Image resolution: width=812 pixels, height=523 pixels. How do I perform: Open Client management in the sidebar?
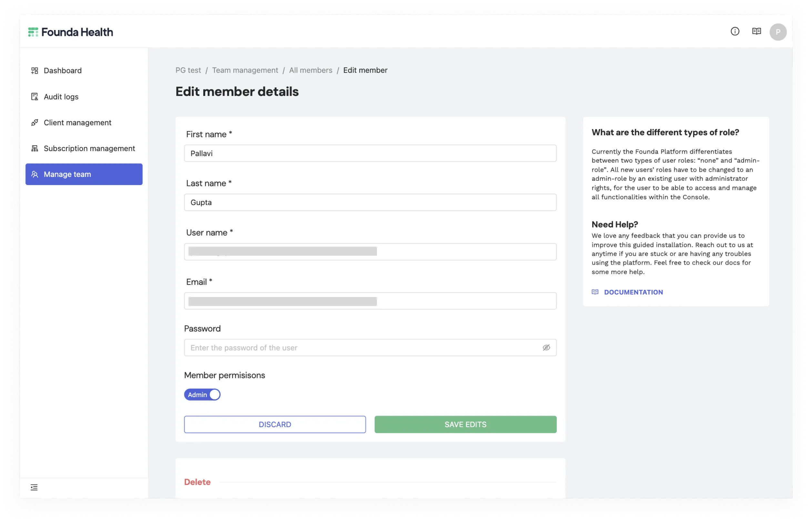click(84, 122)
